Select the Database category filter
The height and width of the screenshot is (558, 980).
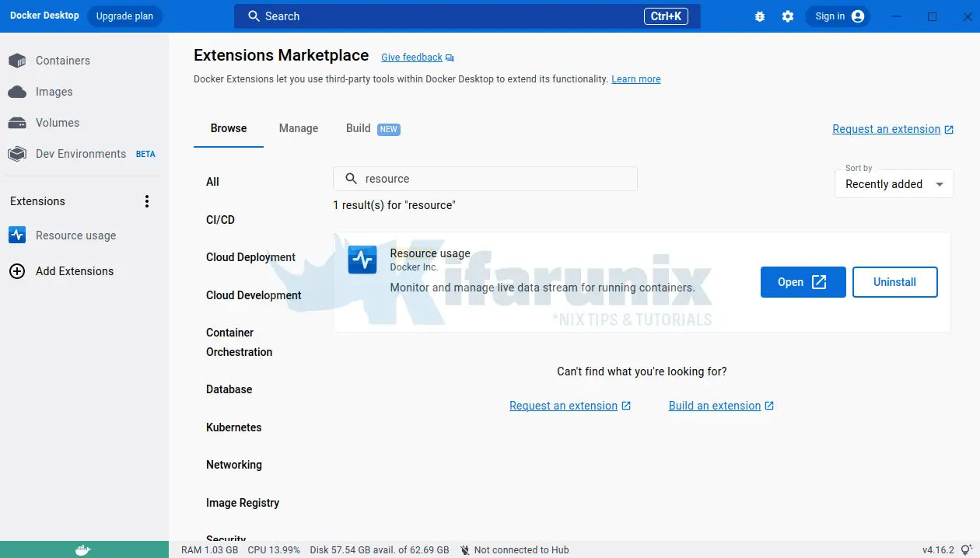coord(229,389)
